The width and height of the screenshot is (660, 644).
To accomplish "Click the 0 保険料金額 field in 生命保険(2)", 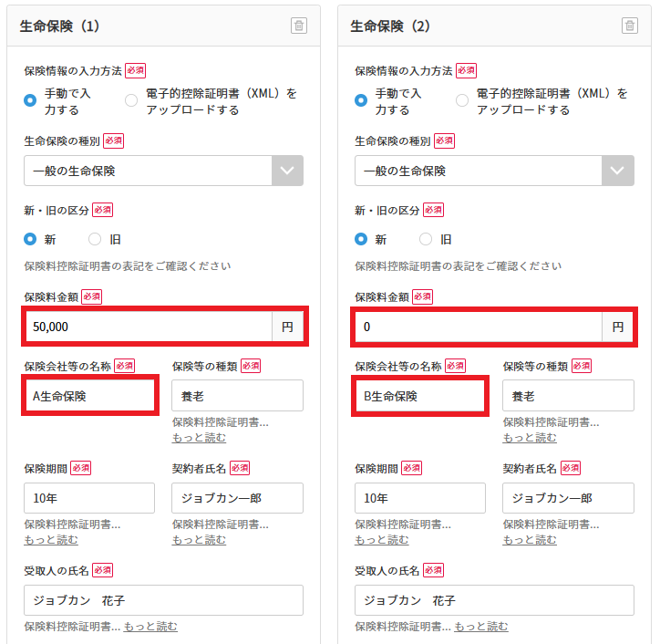I will [479, 327].
